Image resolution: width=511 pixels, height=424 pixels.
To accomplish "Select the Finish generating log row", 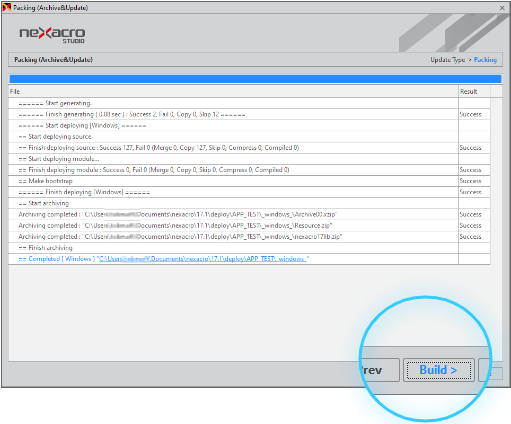I will pyautogui.click(x=249, y=114).
